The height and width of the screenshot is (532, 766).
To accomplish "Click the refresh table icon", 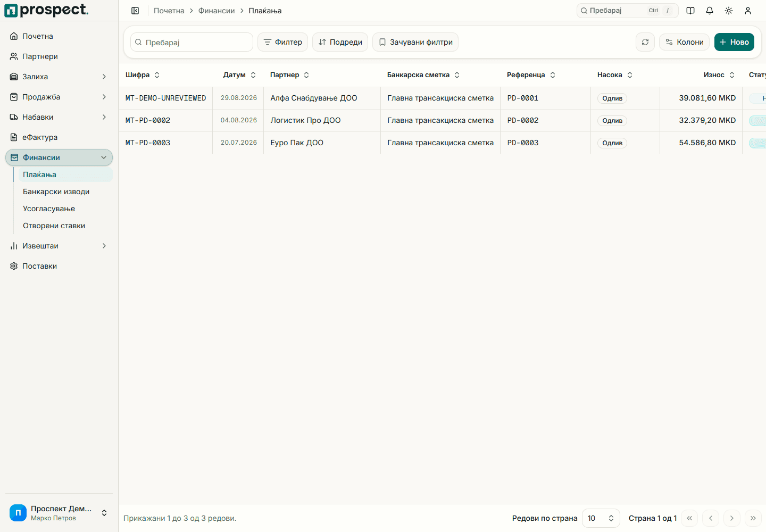I will click(x=645, y=42).
